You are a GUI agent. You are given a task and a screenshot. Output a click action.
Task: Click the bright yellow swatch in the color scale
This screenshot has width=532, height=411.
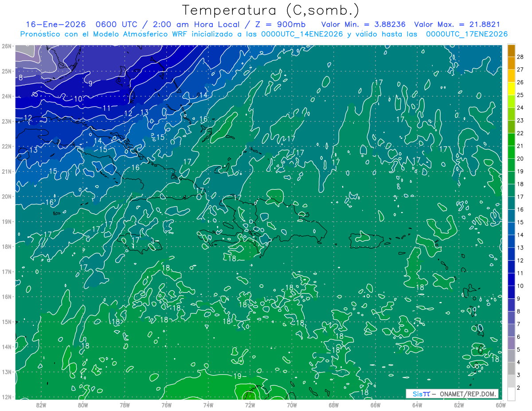pos(511,89)
